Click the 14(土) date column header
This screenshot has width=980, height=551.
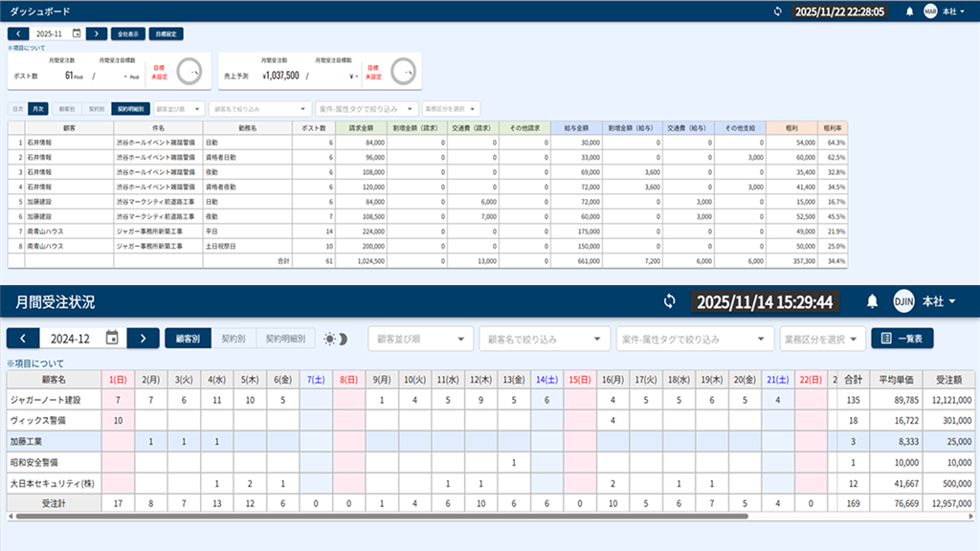(x=546, y=379)
